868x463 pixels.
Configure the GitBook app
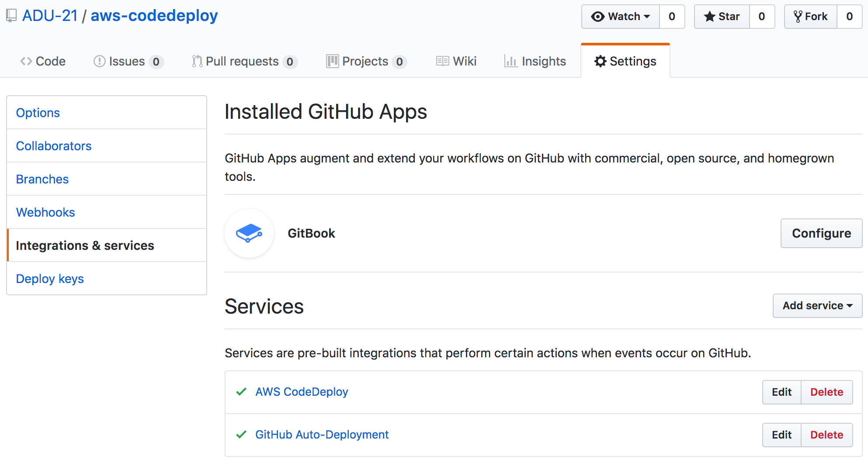coord(822,233)
